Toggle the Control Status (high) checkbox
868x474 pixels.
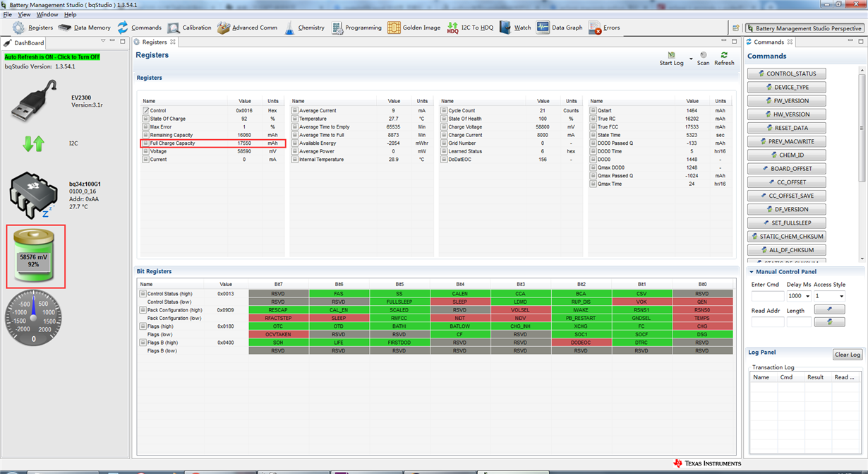(x=143, y=293)
